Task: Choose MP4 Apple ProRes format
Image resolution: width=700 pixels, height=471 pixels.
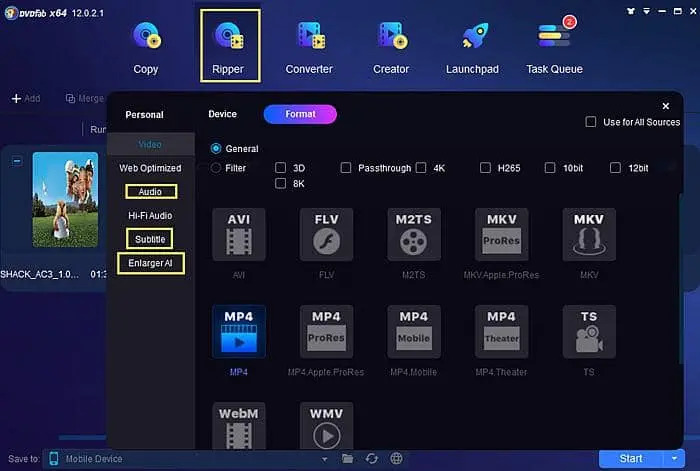Action: pos(326,332)
